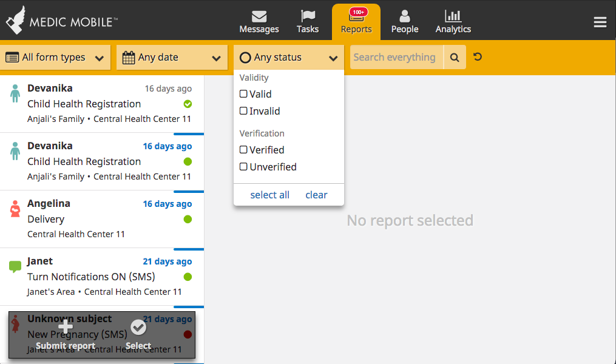This screenshot has width=616, height=364.
Task: Click the pregnancy icon on Unknown subject report
Action: [15, 325]
